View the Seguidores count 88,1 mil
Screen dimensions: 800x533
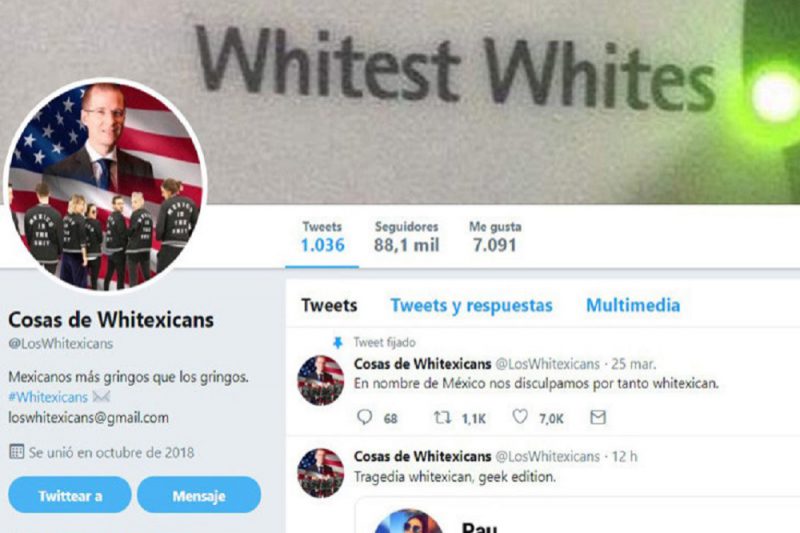406,237
